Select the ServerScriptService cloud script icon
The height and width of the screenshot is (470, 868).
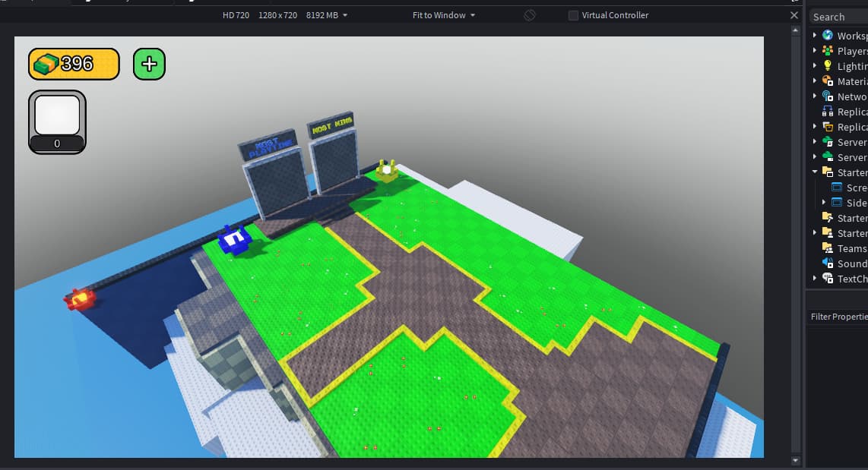point(828,142)
